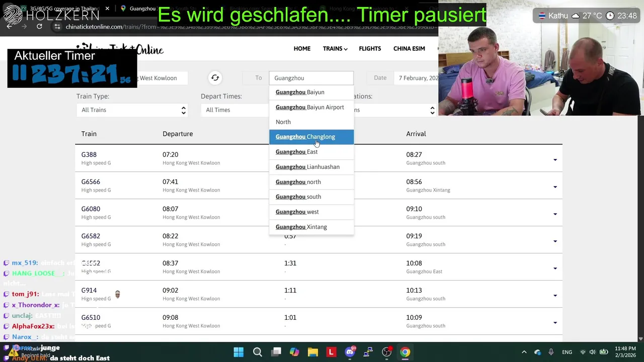
Task: Expand details for train G6566
Action: point(555,187)
